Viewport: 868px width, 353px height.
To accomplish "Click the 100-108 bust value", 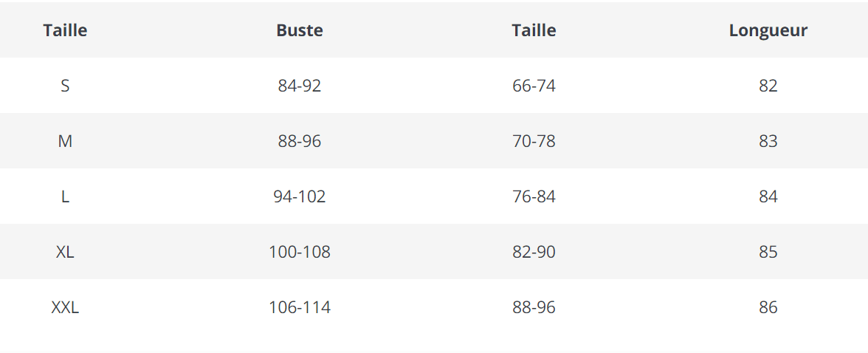I will pos(300,252).
